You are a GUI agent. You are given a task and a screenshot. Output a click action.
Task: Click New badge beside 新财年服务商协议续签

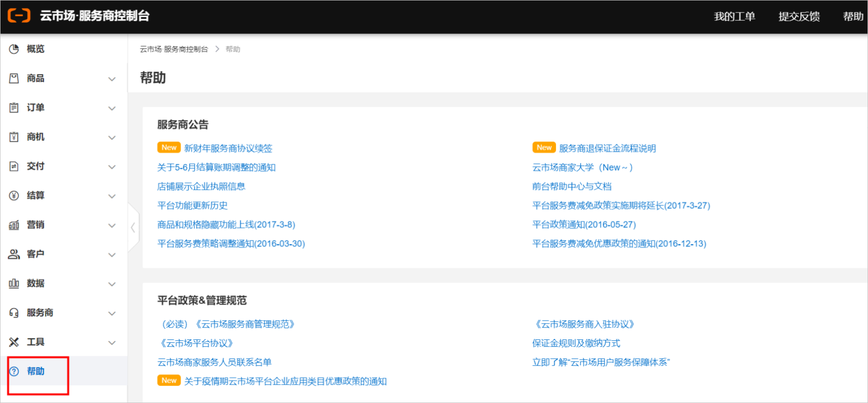169,148
